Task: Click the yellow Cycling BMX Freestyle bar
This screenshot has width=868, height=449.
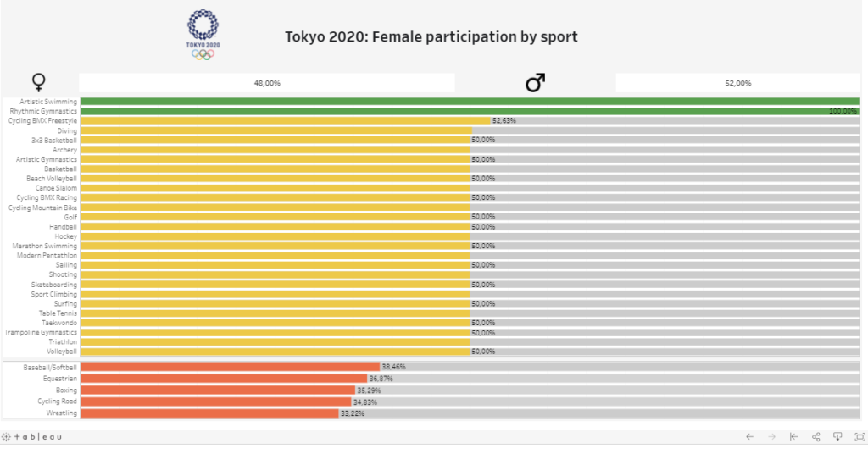Action: coord(286,121)
